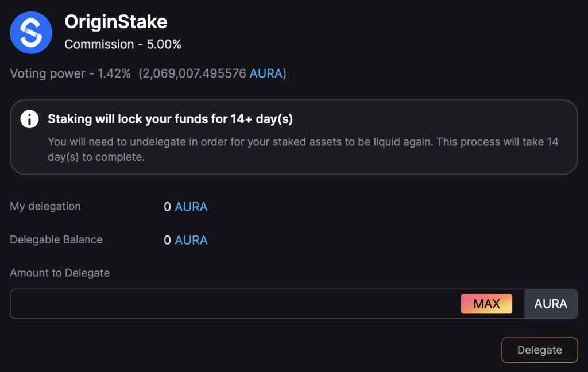Click the Amount to Delegate label
This screenshot has width=588, height=372.
(x=60, y=273)
